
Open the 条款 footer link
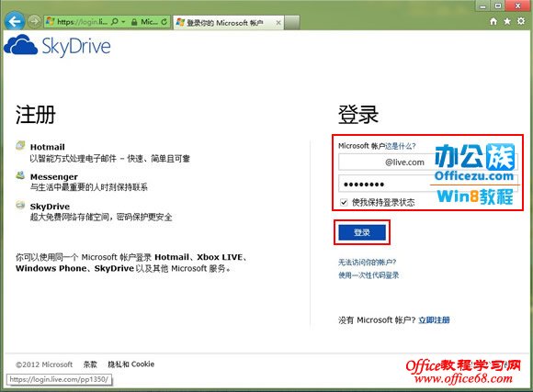point(90,364)
